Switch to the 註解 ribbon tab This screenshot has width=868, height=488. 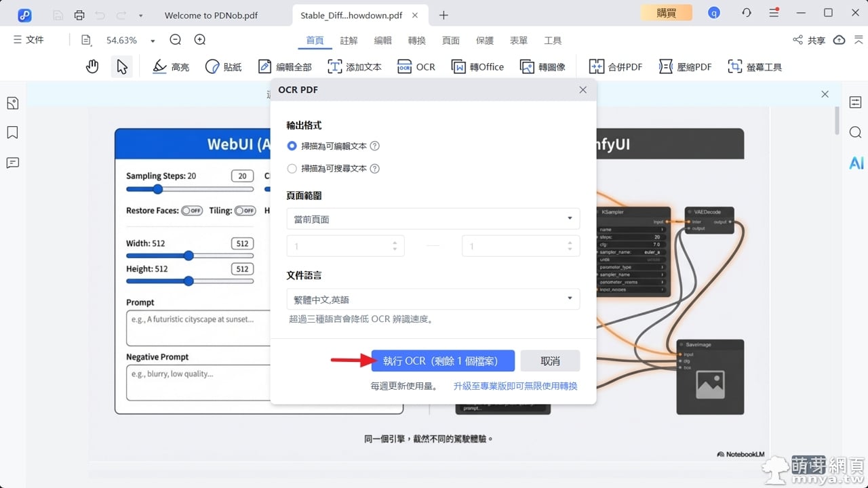349,41
